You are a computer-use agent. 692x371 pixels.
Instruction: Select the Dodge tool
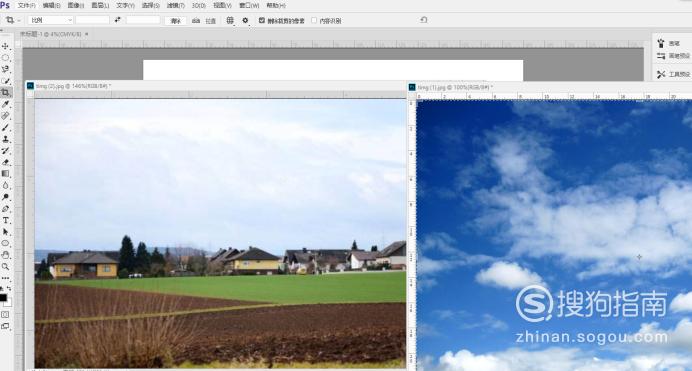tap(5, 197)
